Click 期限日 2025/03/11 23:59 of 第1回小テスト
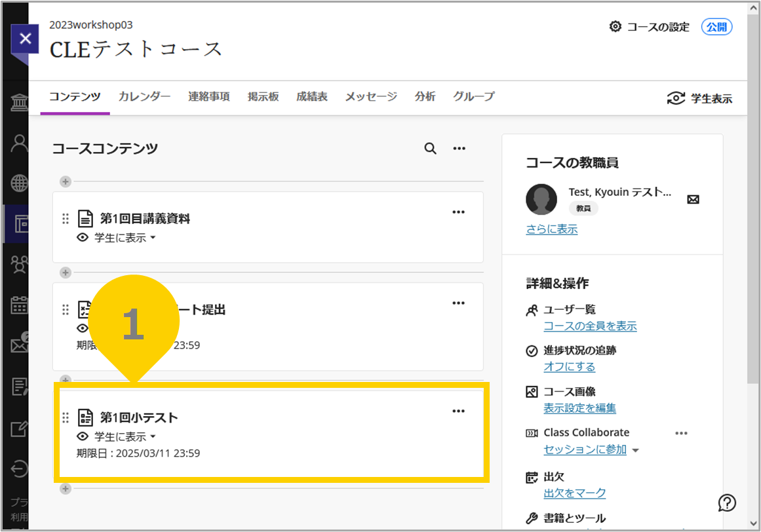 coord(138,453)
